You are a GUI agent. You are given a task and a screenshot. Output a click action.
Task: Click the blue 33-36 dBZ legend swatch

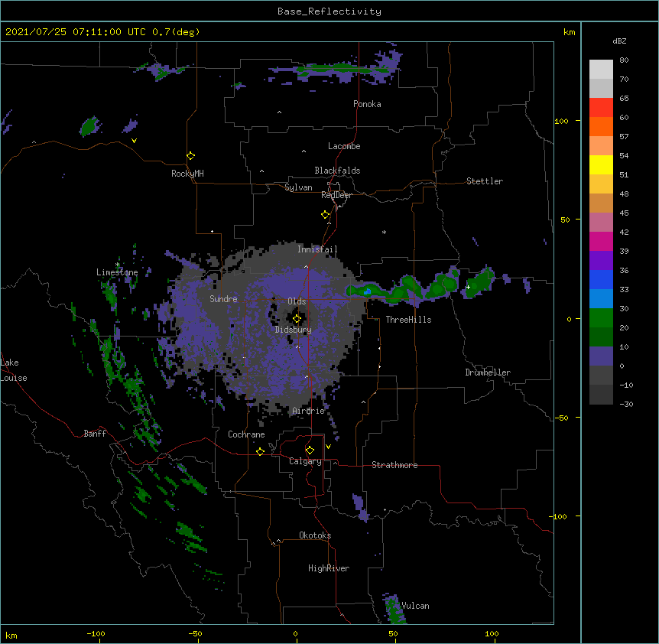(601, 279)
